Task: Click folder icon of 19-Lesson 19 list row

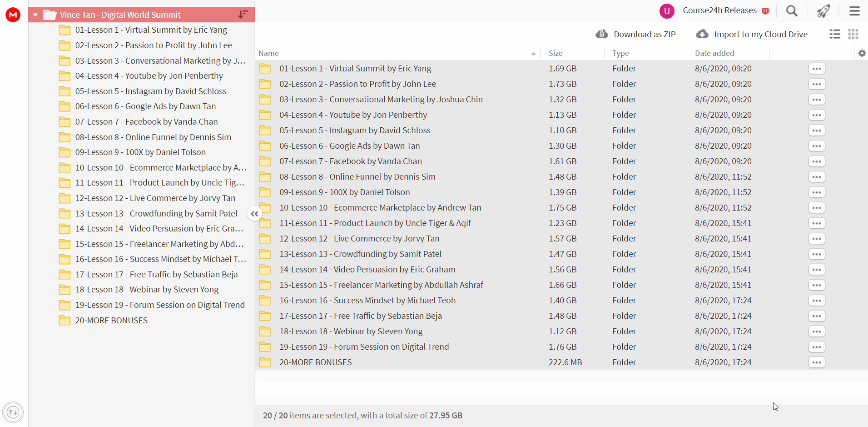Action: coord(265,347)
